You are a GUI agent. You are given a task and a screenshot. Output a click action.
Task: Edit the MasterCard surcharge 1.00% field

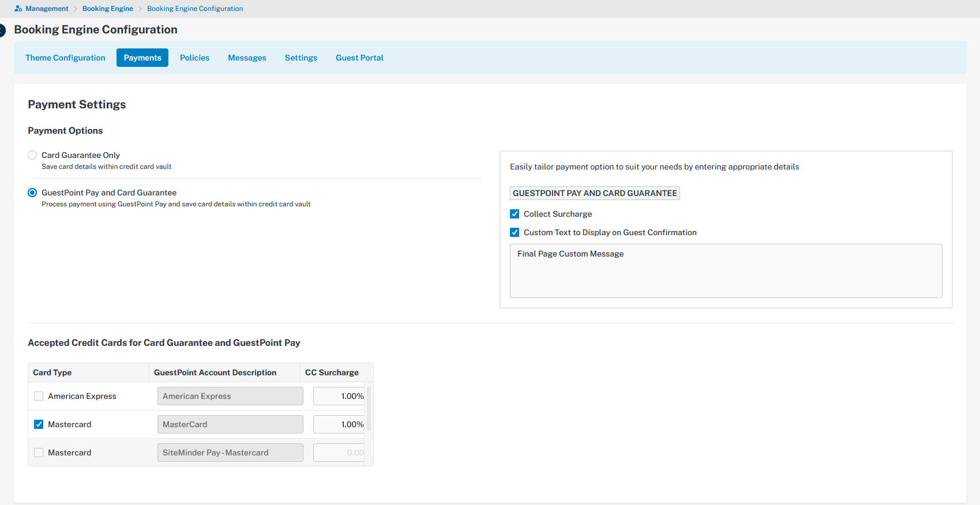339,424
